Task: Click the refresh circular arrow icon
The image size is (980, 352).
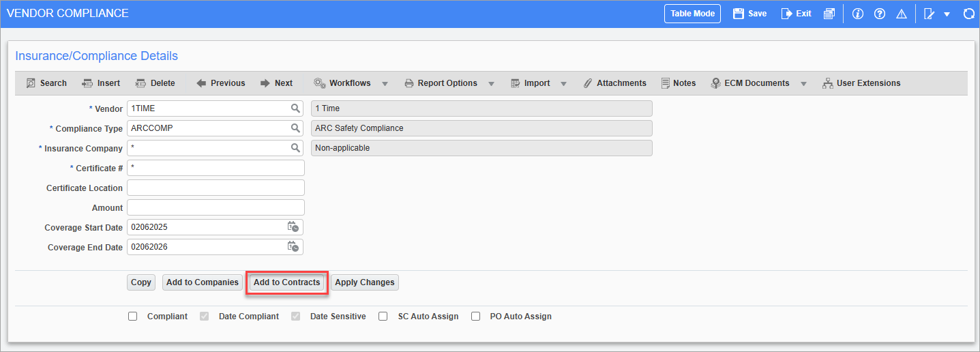Action: click(x=968, y=14)
